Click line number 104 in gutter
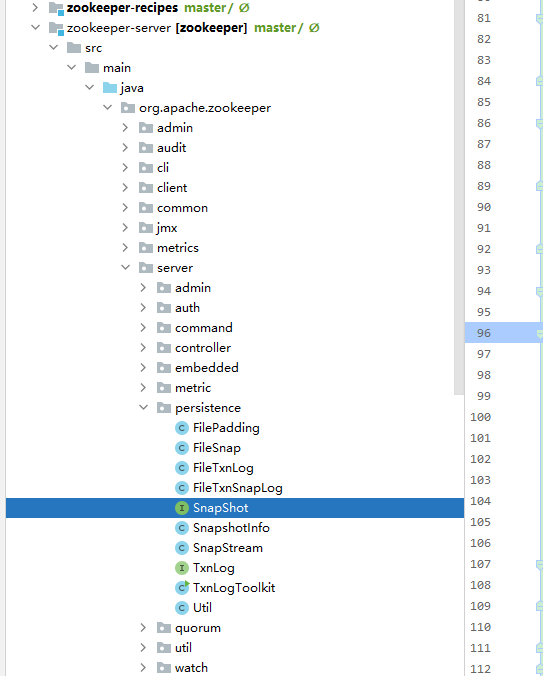 (x=481, y=501)
